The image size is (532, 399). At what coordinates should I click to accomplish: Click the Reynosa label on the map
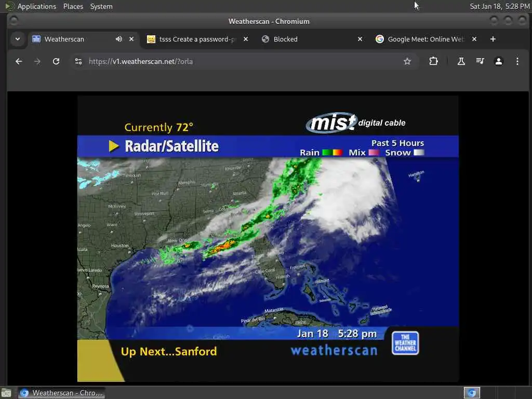tap(100, 286)
